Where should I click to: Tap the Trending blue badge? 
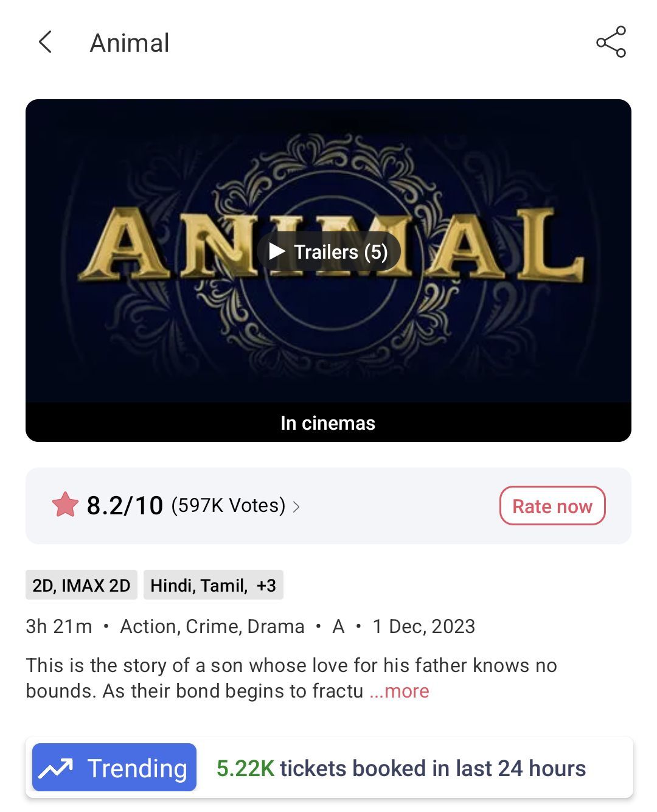click(x=114, y=768)
